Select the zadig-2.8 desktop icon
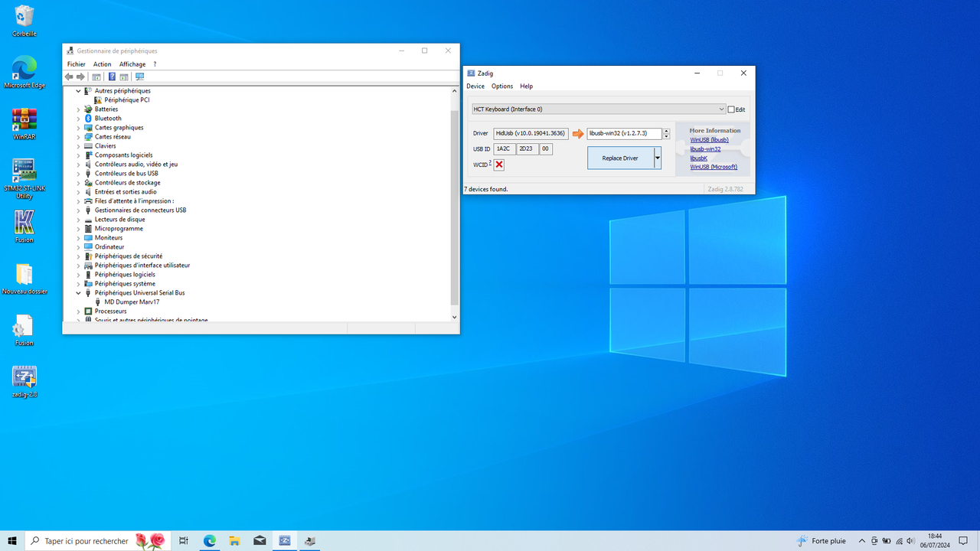Screen dimensions: 980x551 pyautogui.click(x=24, y=381)
